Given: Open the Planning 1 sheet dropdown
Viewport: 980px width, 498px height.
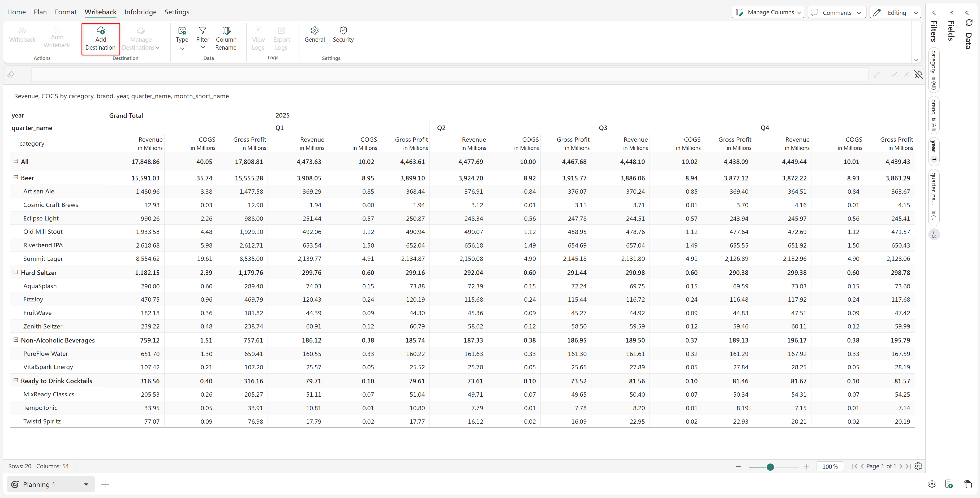Looking at the screenshot, I should [86, 484].
